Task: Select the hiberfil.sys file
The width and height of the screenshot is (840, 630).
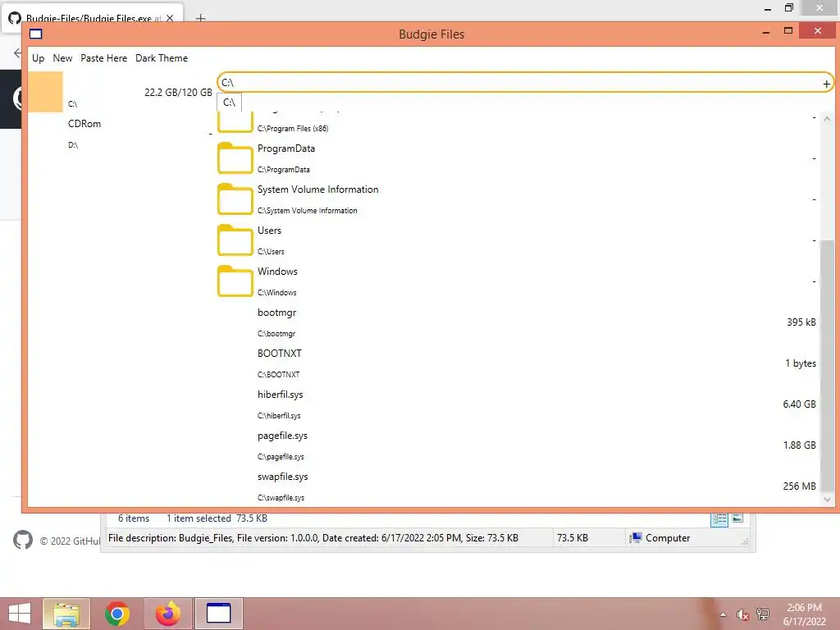Action: tap(281, 395)
